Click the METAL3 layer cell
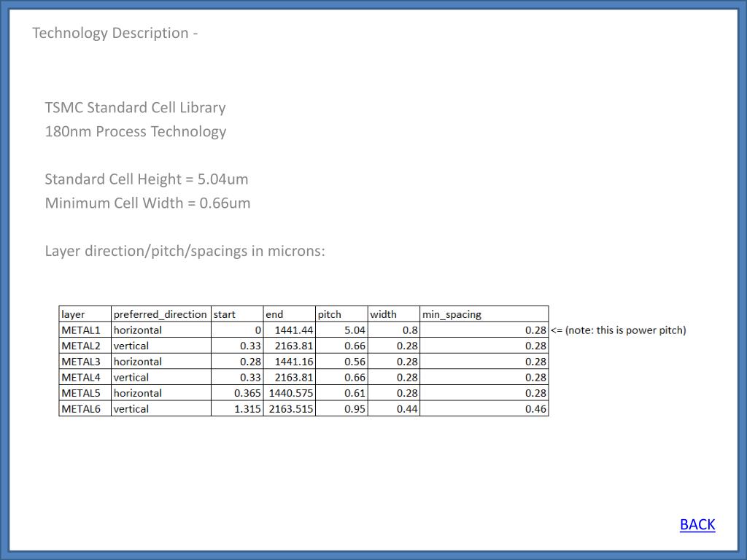This screenshot has height=560, width=747. point(85,362)
